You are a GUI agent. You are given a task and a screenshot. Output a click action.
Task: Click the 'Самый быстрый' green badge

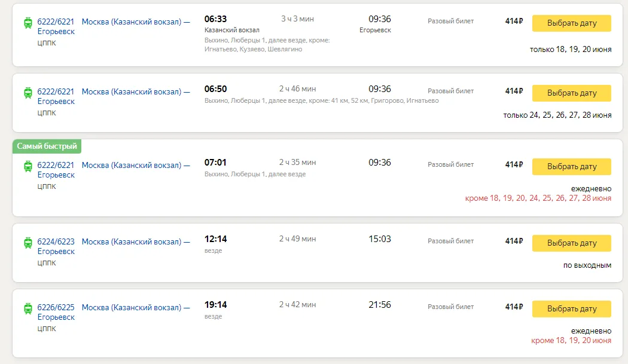[x=47, y=146]
